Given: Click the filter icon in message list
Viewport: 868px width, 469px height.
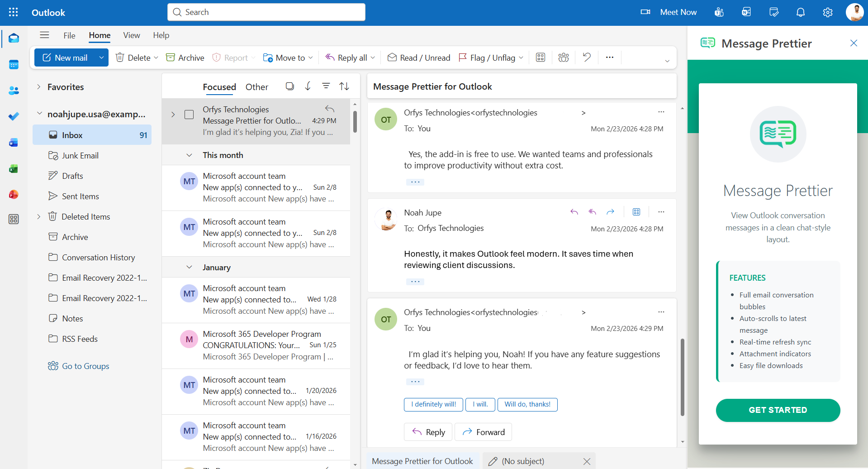Looking at the screenshot, I should coord(326,86).
